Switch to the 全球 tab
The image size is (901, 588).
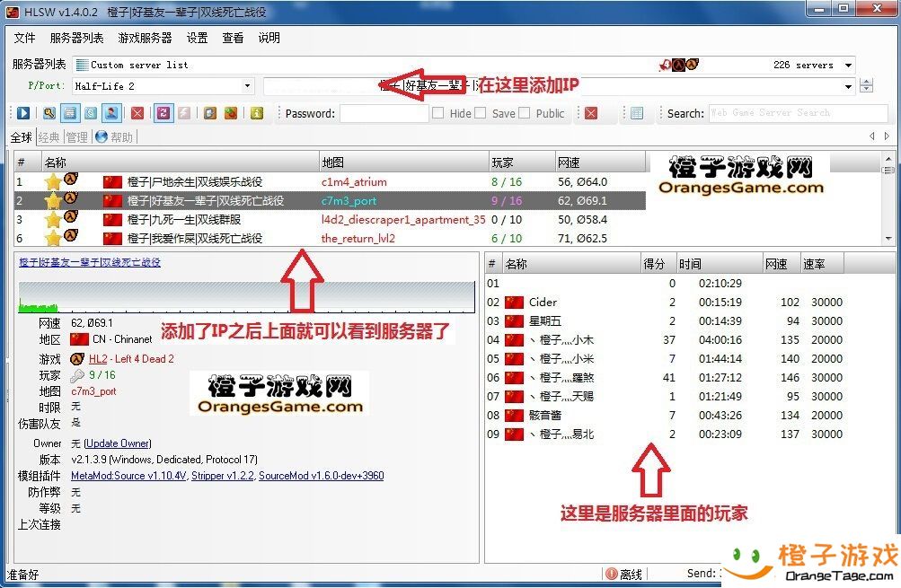point(22,137)
